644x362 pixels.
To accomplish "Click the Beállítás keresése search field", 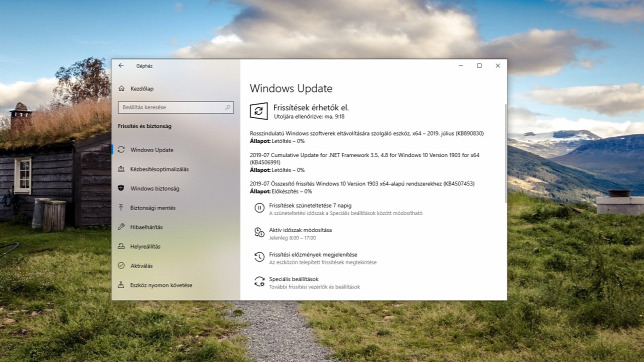I will tap(176, 107).
